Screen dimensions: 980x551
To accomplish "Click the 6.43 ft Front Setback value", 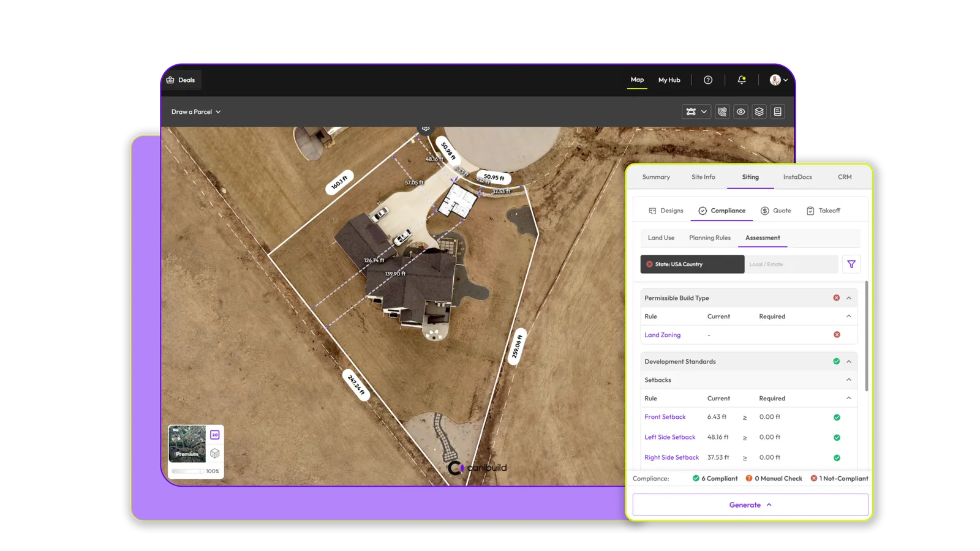I will point(717,417).
